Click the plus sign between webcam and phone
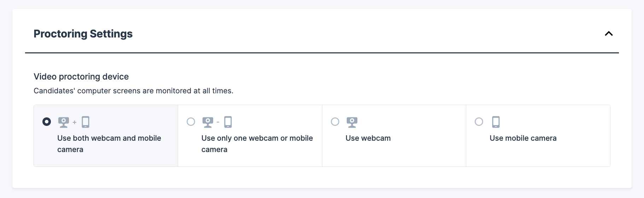The width and height of the screenshot is (644, 198). tap(75, 122)
